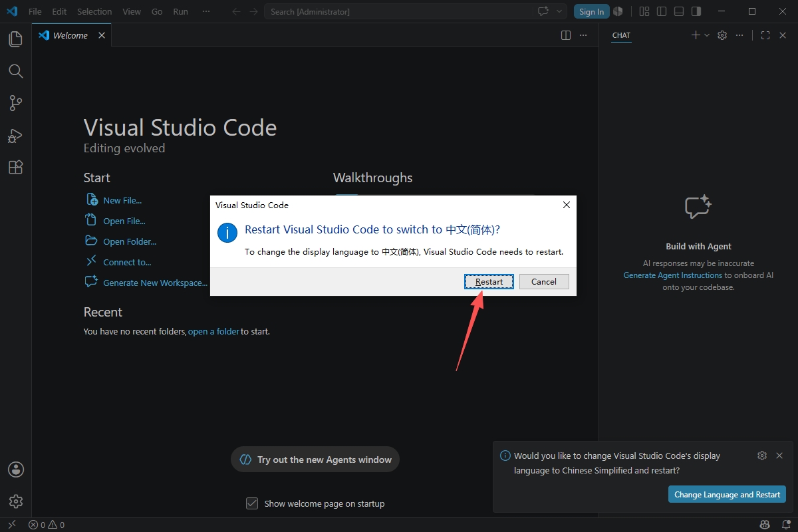
Task: Close the restart dialog with X
Action: 567,205
